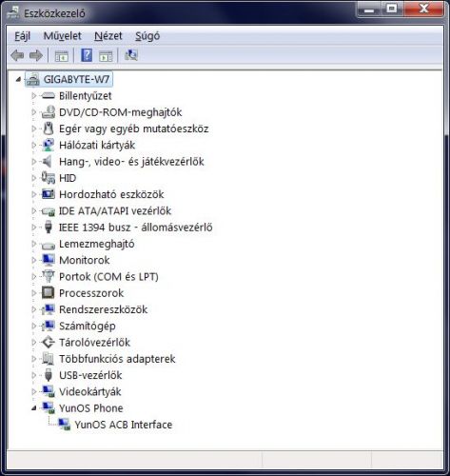The height and width of the screenshot is (476, 450).
Task: Select the Hordozható eszközök label
Action: 111,194
